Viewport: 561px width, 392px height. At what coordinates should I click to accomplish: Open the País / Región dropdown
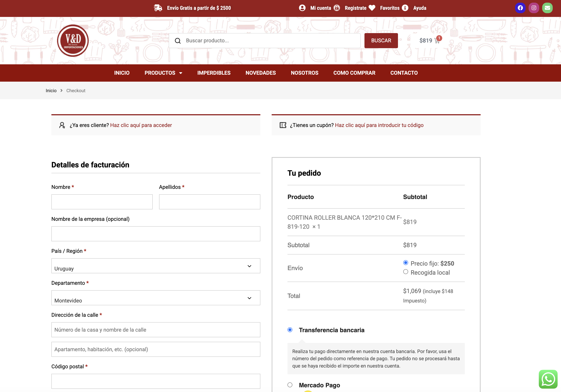(156, 266)
